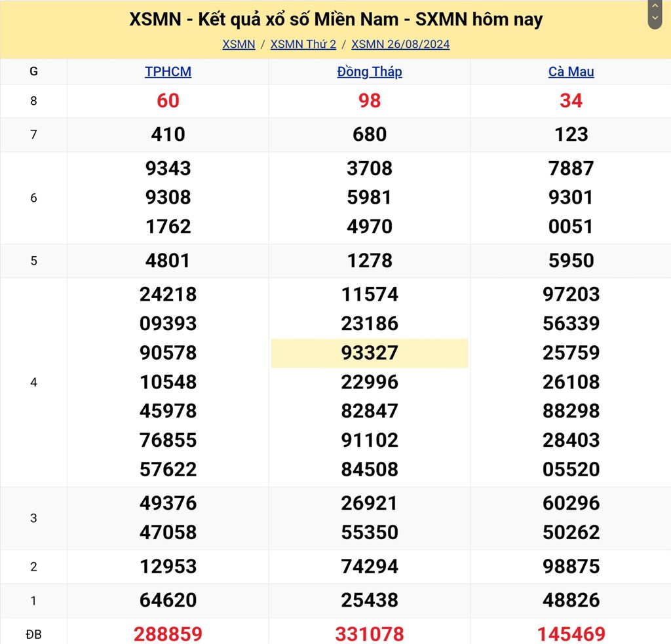Click the red G8 number 98
Image resolution: width=671 pixels, height=644 pixels.
pos(370,101)
